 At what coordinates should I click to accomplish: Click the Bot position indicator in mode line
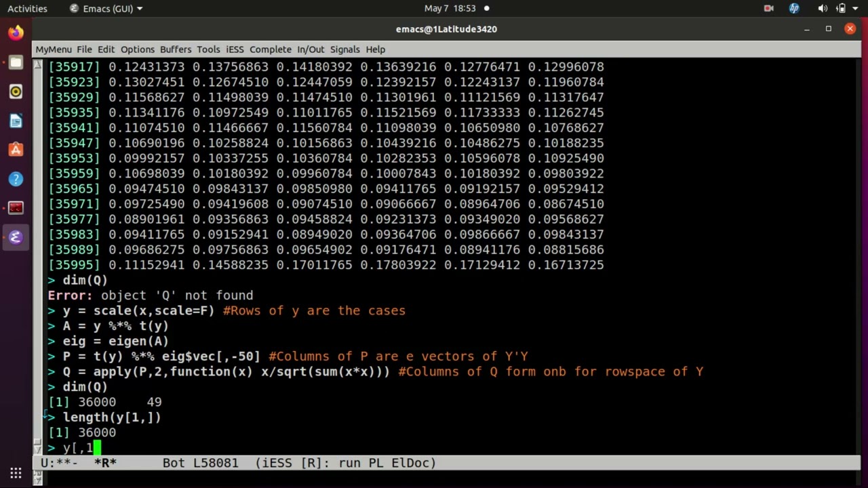click(174, 463)
